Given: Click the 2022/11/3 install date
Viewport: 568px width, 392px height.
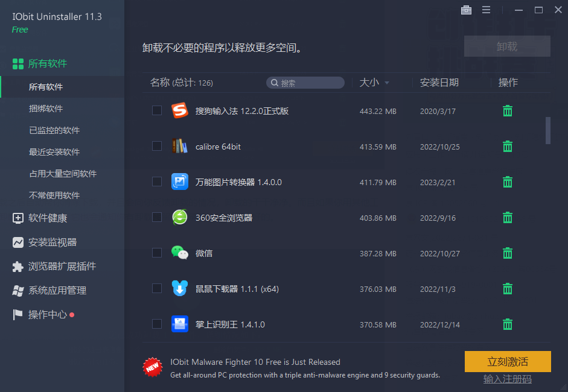Looking at the screenshot, I should pyautogui.click(x=438, y=289).
